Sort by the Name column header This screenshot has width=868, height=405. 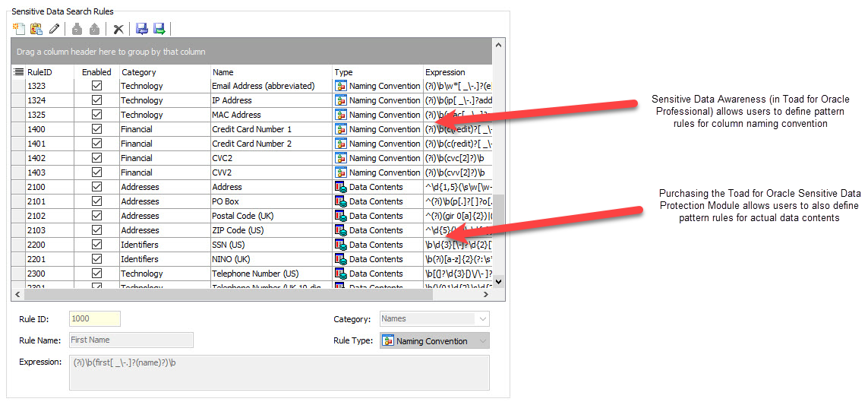tap(271, 72)
